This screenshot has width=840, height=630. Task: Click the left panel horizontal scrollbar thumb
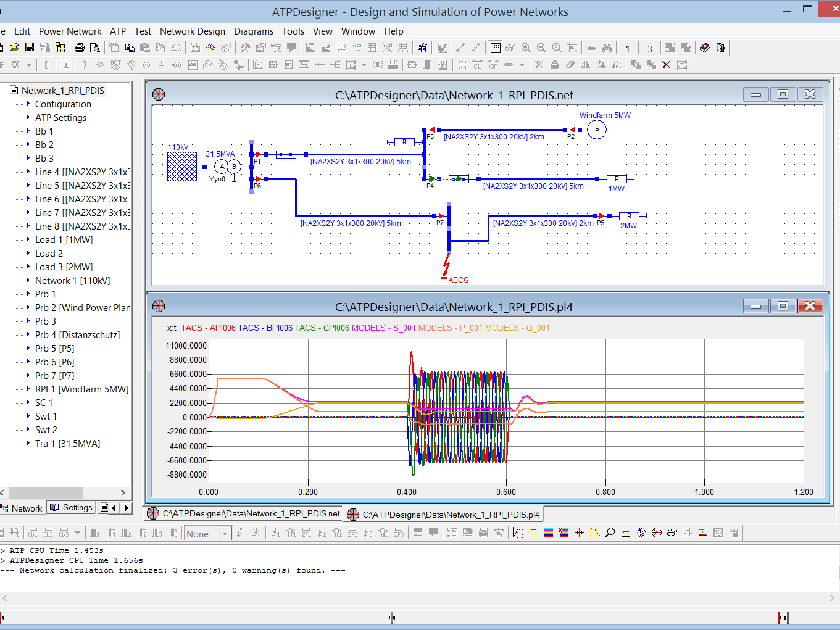[45, 492]
